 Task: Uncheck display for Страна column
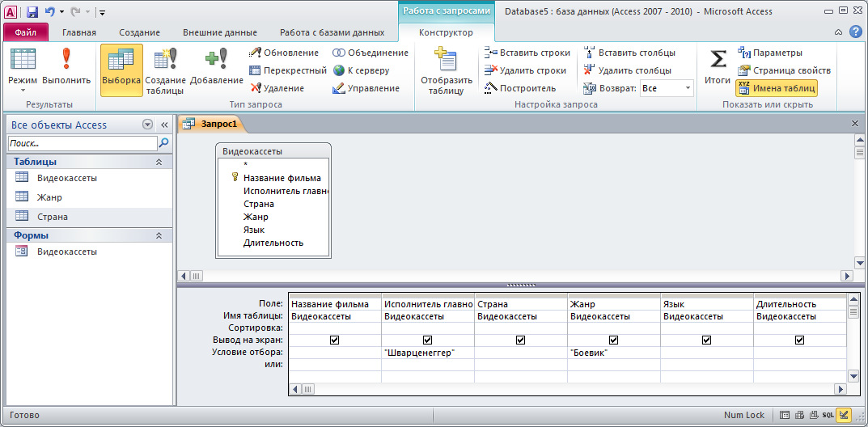tap(520, 340)
